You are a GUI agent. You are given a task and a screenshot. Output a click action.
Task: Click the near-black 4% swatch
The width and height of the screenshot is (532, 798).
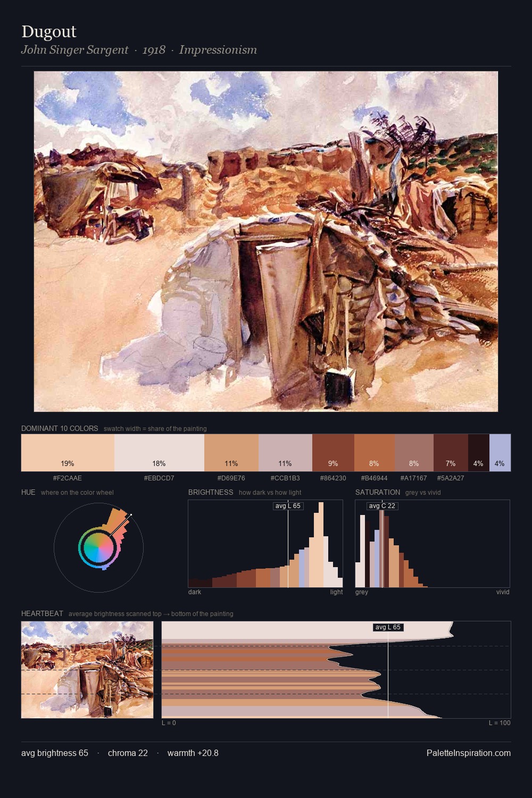(x=479, y=453)
